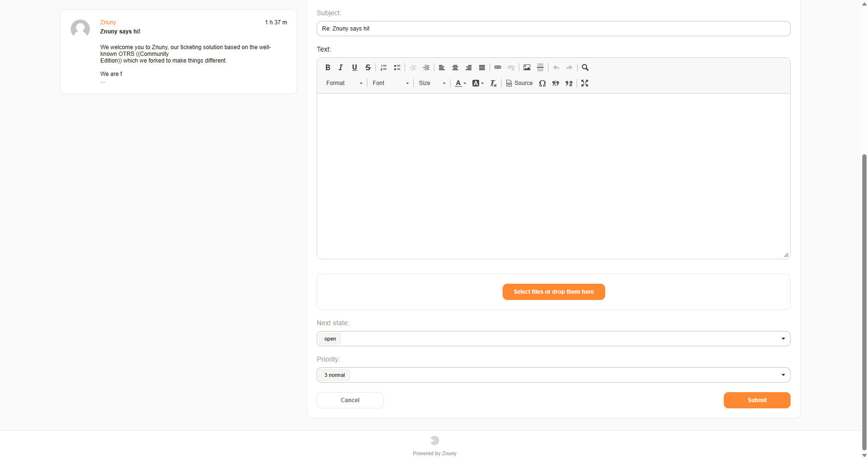
Task: Click Select files or drop them here
Action: pyautogui.click(x=554, y=292)
